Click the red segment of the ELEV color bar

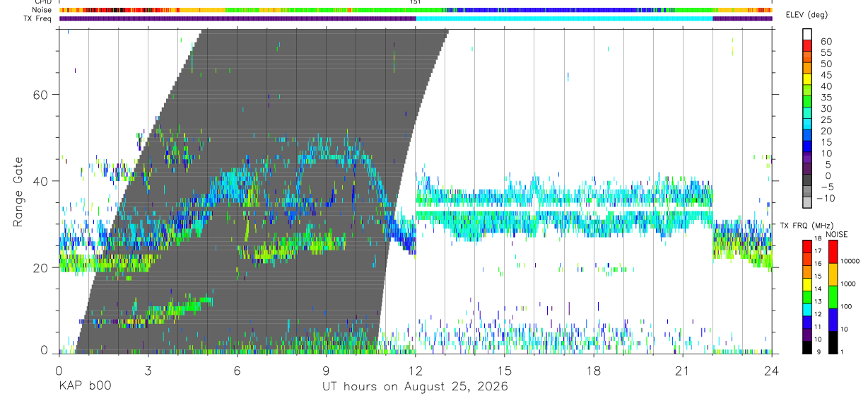(807, 46)
